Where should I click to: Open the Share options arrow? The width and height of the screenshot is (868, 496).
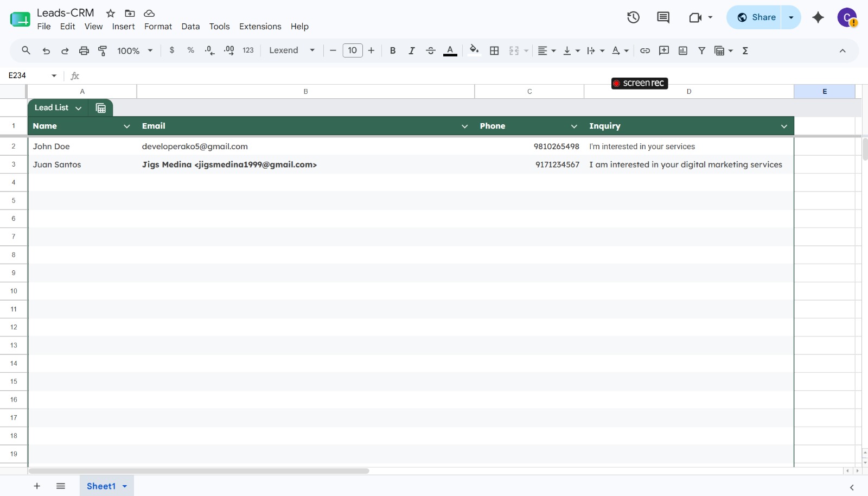(x=791, y=17)
